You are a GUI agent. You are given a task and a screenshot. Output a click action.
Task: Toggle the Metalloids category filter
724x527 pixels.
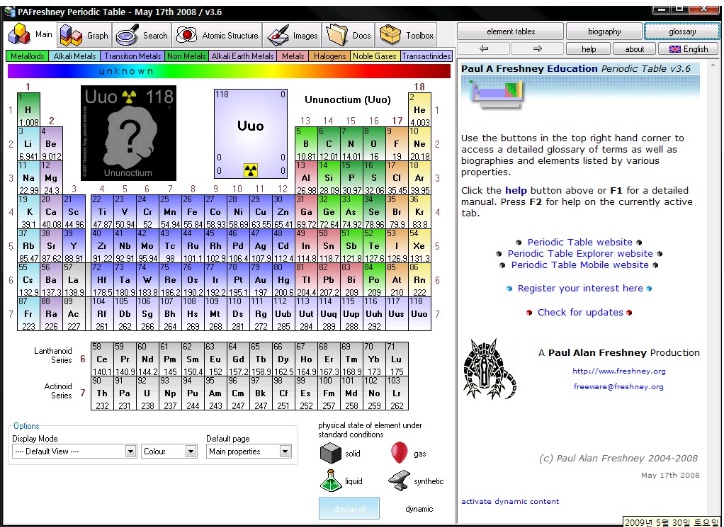point(27,56)
